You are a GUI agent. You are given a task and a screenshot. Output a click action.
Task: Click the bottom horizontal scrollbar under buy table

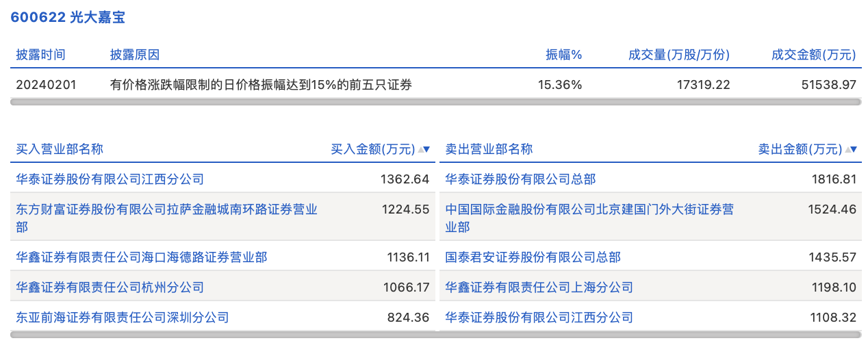220,335
